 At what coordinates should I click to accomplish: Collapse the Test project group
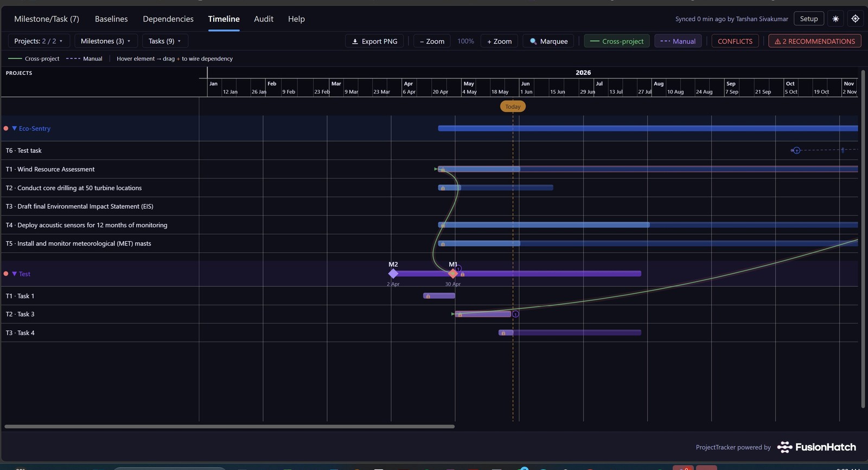15,274
